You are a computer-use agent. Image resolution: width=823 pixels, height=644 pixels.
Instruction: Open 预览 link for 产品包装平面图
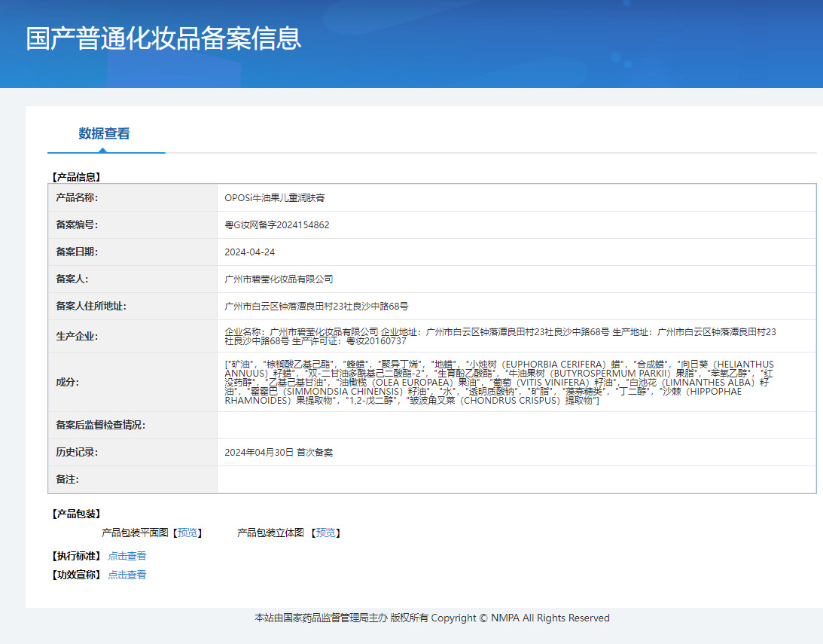[188, 533]
